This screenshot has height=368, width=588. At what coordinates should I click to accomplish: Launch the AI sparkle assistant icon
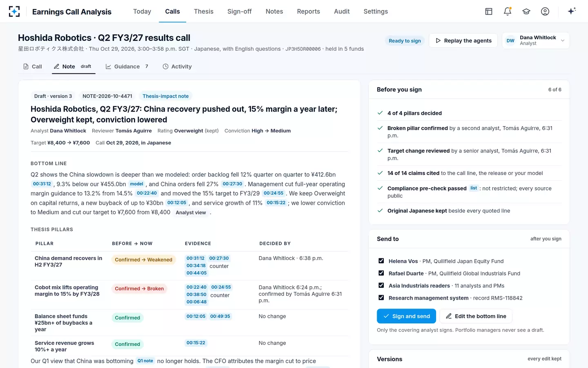point(572,11)
